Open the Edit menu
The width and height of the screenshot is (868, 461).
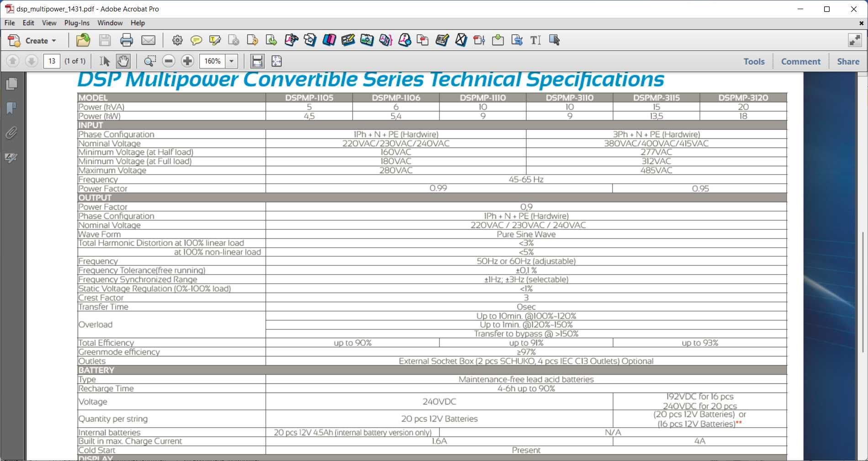click(x=28, y=23)
